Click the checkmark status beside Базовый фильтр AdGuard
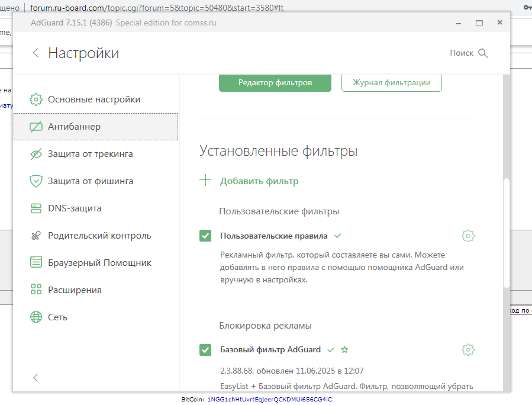 coord(330,350)
